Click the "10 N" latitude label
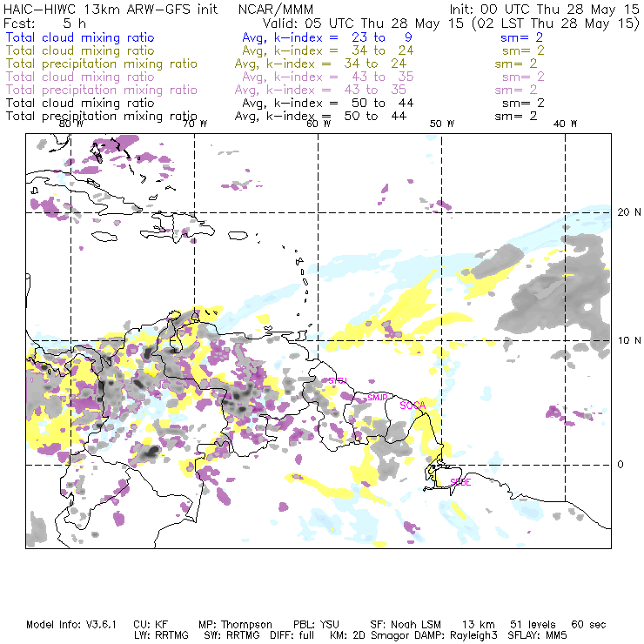This screenshot has height=644, width=644. point(629,340)
